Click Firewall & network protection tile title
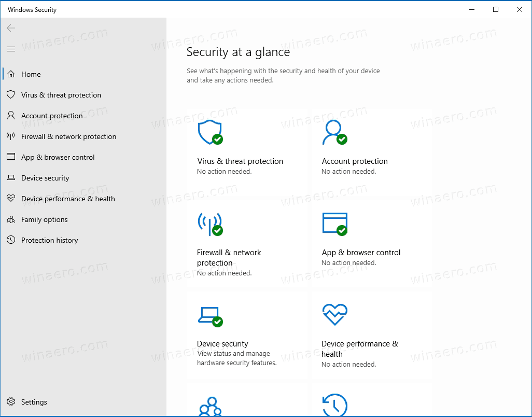Image resolution: width=532 pixels, height=417 pixels. pos(229,258)
